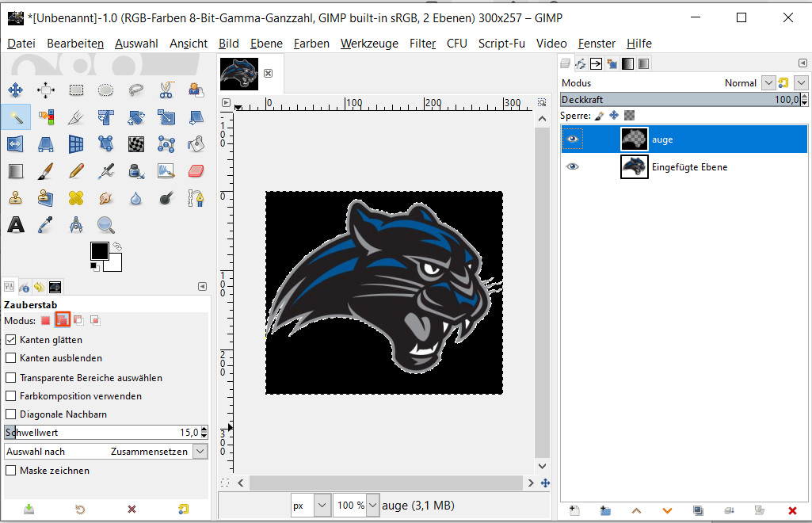The height and width of the screenshot is (523, 812).
Task: Select the Text tool in the toolbox
Action: (x=16, y=225)
